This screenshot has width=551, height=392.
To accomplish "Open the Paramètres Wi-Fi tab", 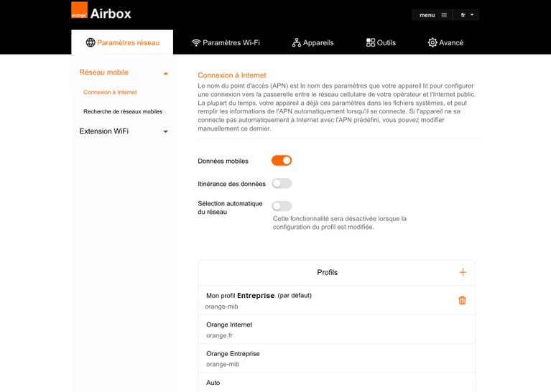I will (x=226, y=42).
